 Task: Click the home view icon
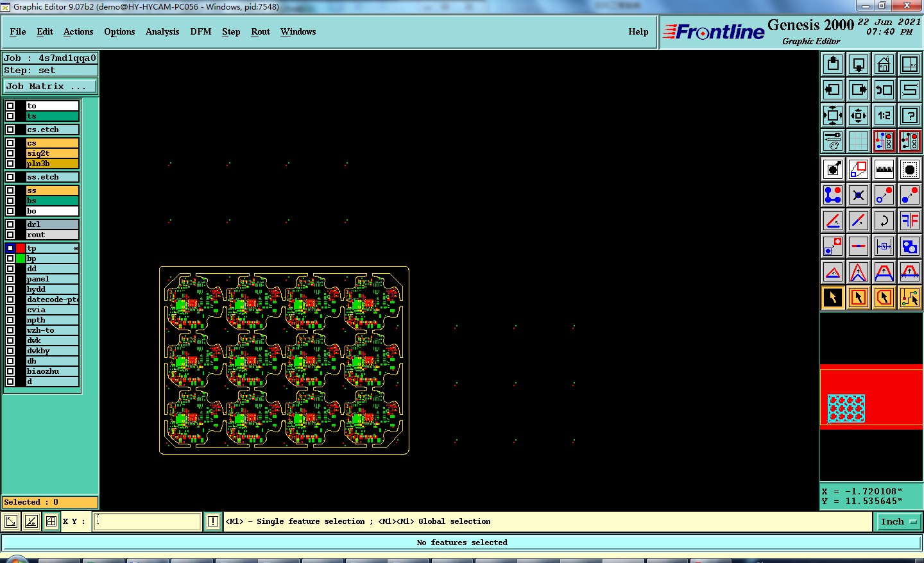[884, 64]
